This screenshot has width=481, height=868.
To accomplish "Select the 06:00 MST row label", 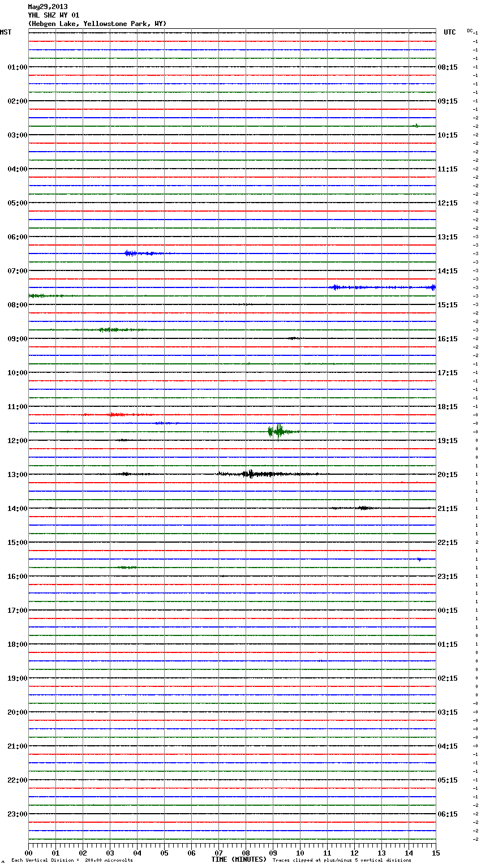I will [x=18, y=237].
